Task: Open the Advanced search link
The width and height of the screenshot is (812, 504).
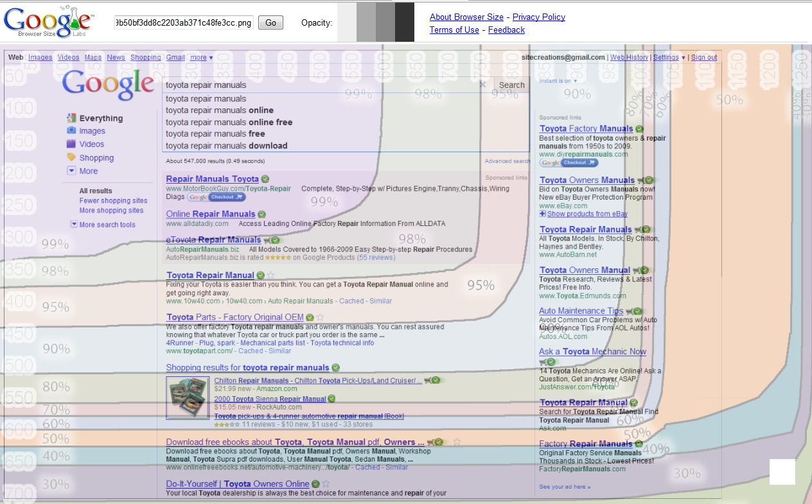Action: point(507,161)
